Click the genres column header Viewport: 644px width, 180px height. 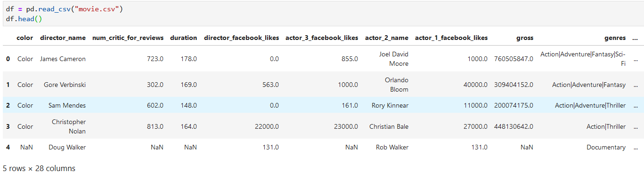pos(615,38)
